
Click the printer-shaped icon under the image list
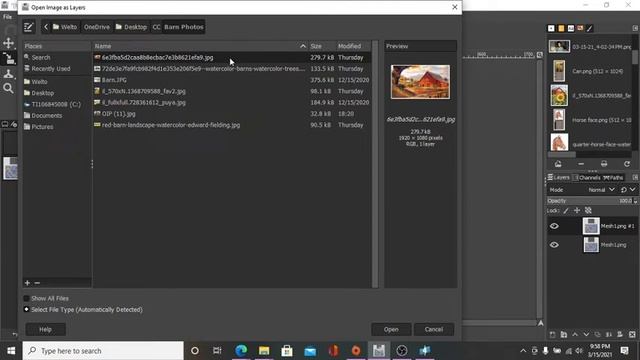pos(604,164)
